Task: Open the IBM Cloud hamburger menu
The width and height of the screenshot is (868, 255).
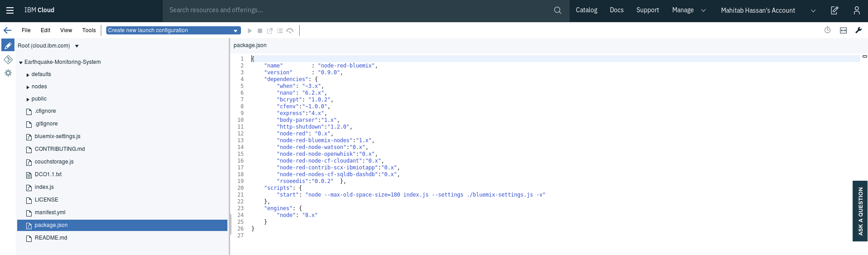Action: [x=10, y=10]
